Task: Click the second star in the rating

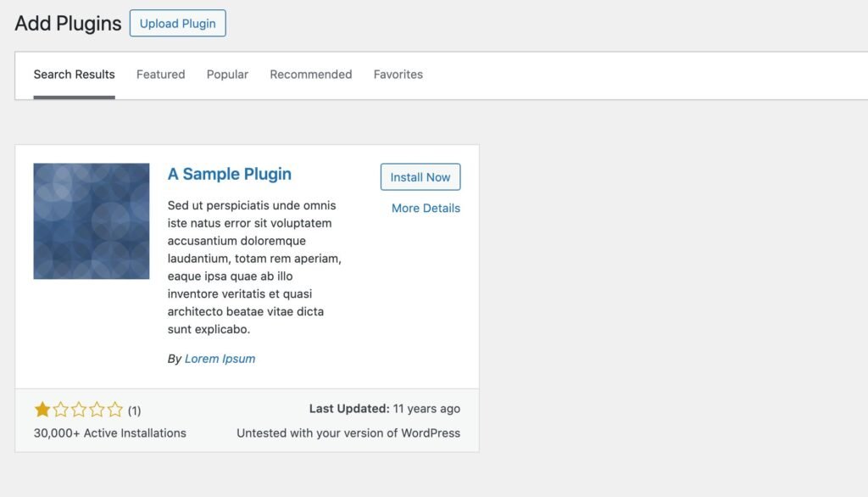Action: (x=61, y=410)
